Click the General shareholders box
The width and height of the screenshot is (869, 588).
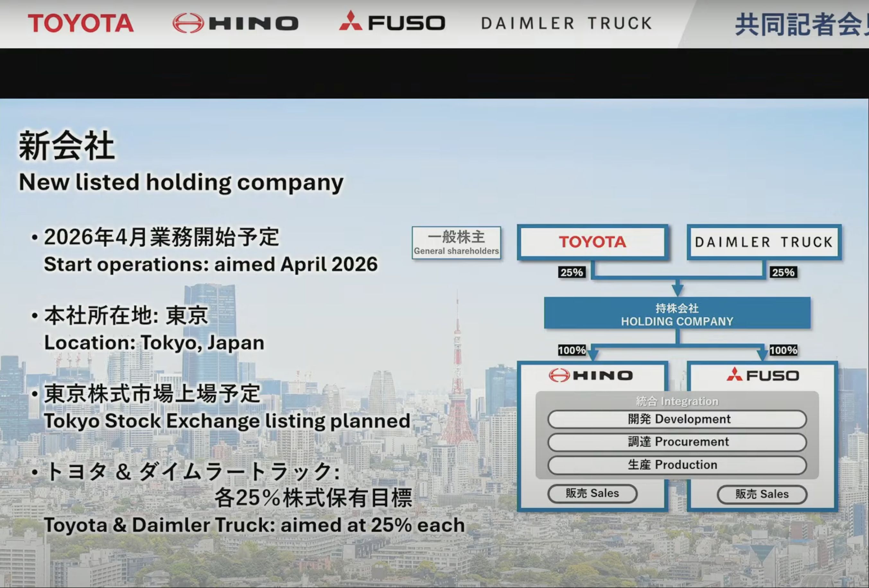[456, 243]
